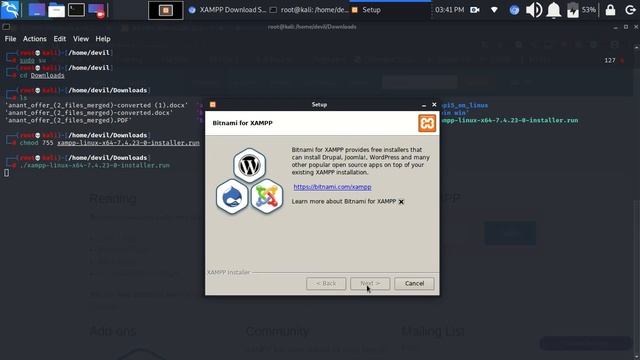Image resolution: width=640 pixels, height=360 pixels.
Task: Click the camera recording indicator tray icon
Action: [475, 10]
